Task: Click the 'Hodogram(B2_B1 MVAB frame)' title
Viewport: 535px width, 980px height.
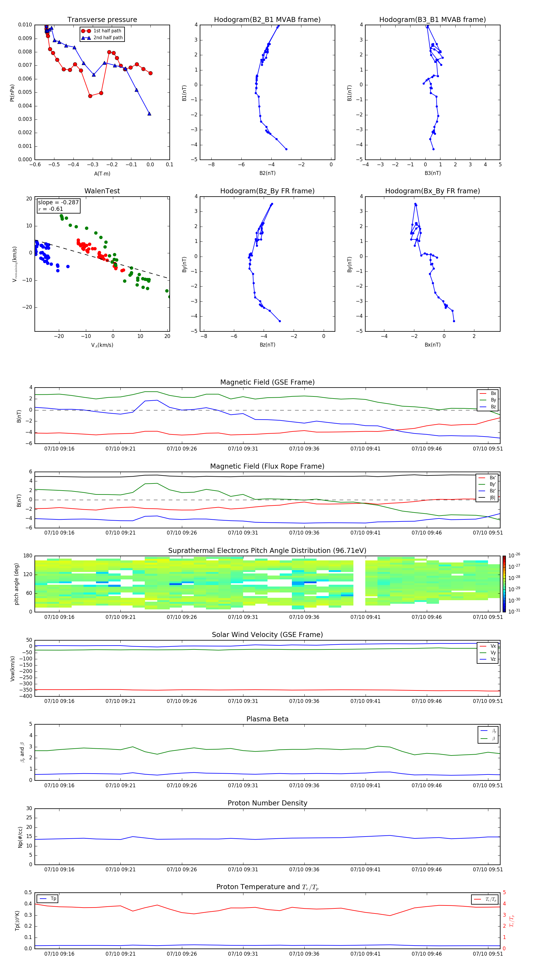Action: (267, 20)
